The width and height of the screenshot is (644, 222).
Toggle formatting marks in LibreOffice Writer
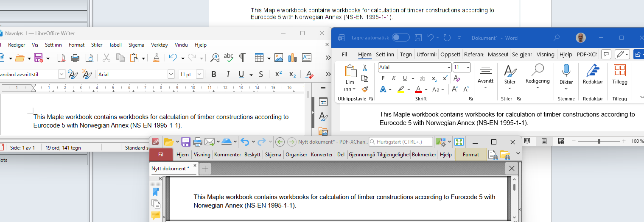click(x=242, y=58)
